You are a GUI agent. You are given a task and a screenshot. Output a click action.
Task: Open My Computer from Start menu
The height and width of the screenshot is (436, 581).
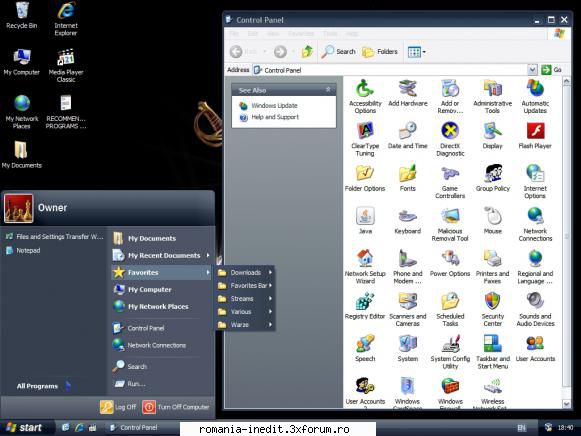(161, 290)
